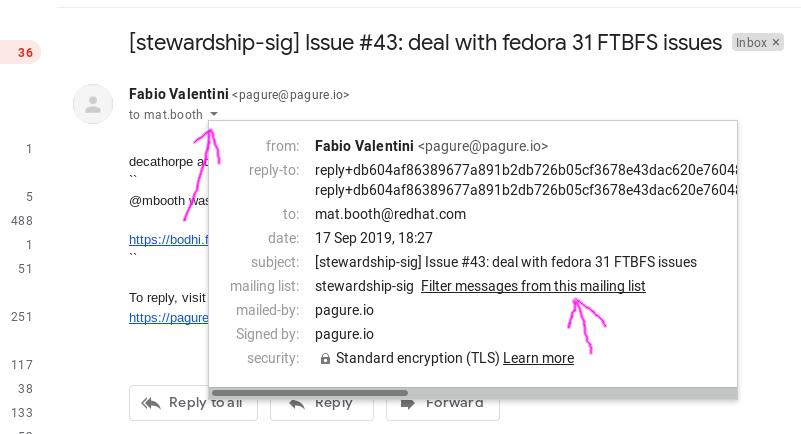Click the email subject heading

click(425, 43)
